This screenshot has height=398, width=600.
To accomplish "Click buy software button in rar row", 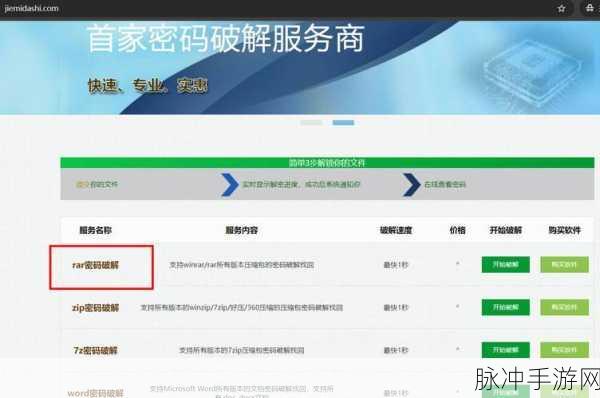I will pos(564,265).
